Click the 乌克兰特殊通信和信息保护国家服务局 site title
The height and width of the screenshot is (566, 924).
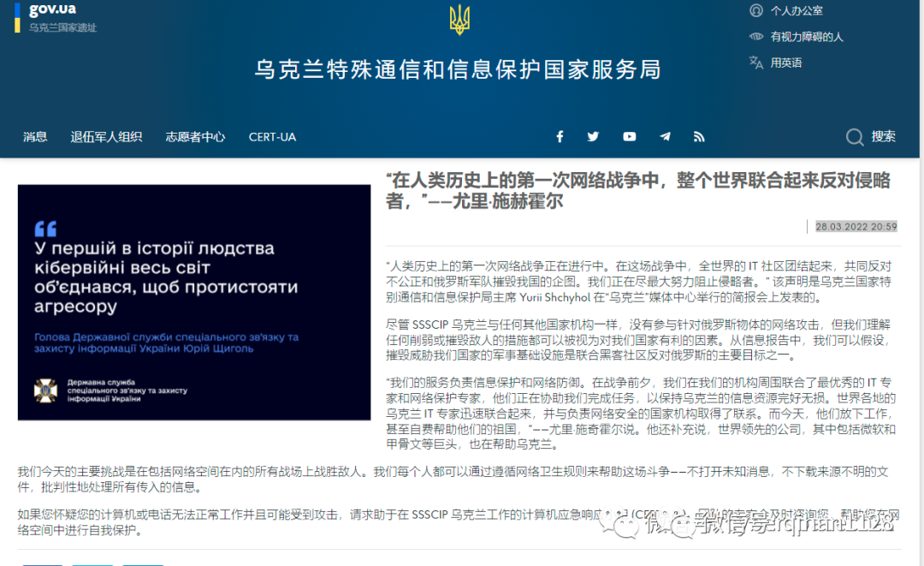click(458, 69)
